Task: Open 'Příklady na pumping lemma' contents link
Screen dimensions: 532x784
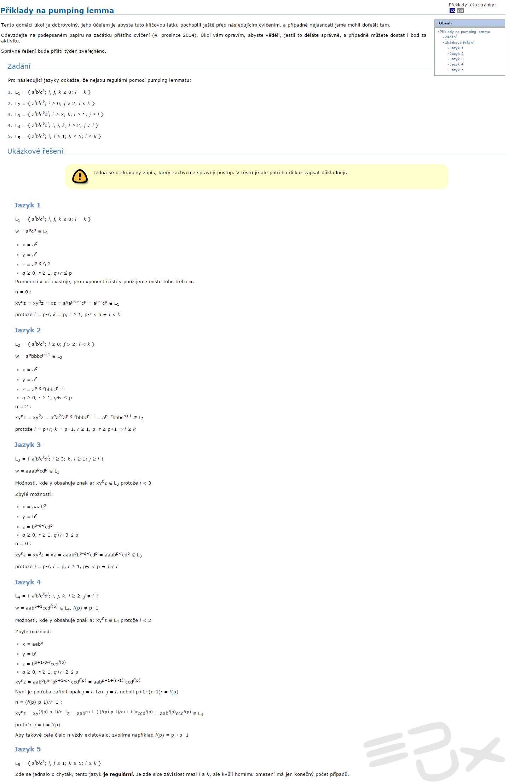Action: click(464, 32)
